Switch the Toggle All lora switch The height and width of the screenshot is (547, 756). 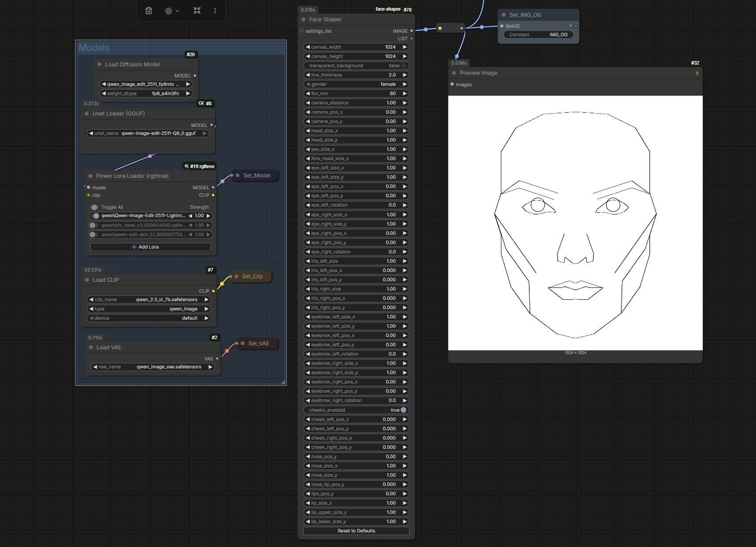(94, 207)
